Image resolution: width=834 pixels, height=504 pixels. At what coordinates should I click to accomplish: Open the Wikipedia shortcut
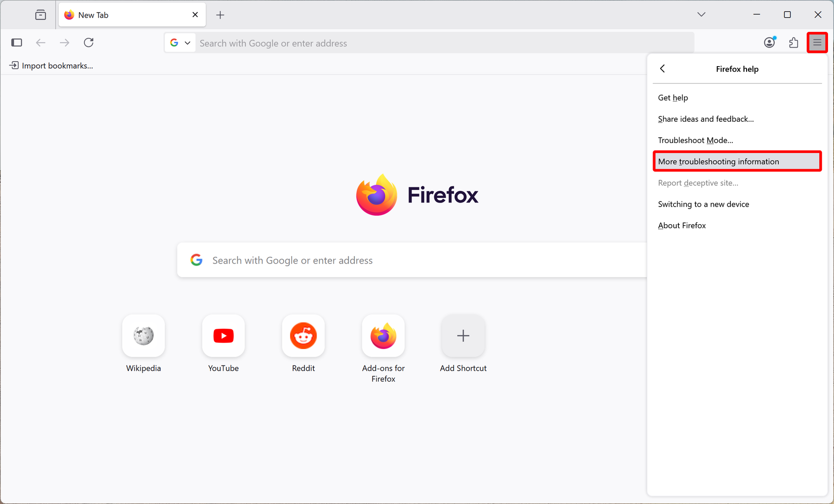tap(143, 336)
